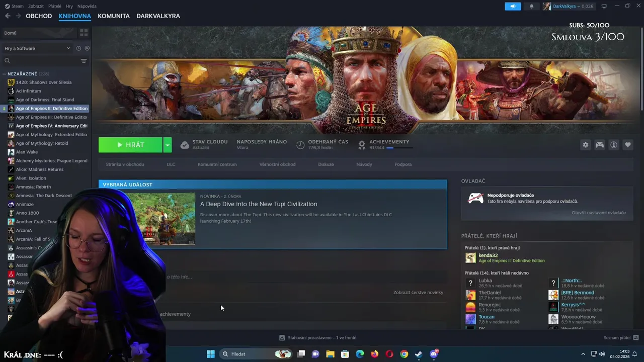Add game to favorites heart icon
This screenshot has height=362, width=644.
tap(628, 145)
